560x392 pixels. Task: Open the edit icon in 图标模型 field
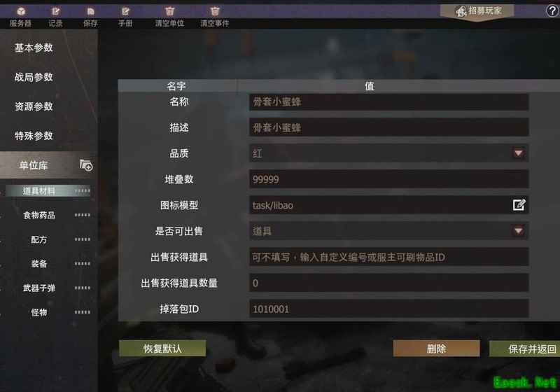(519, 205)
